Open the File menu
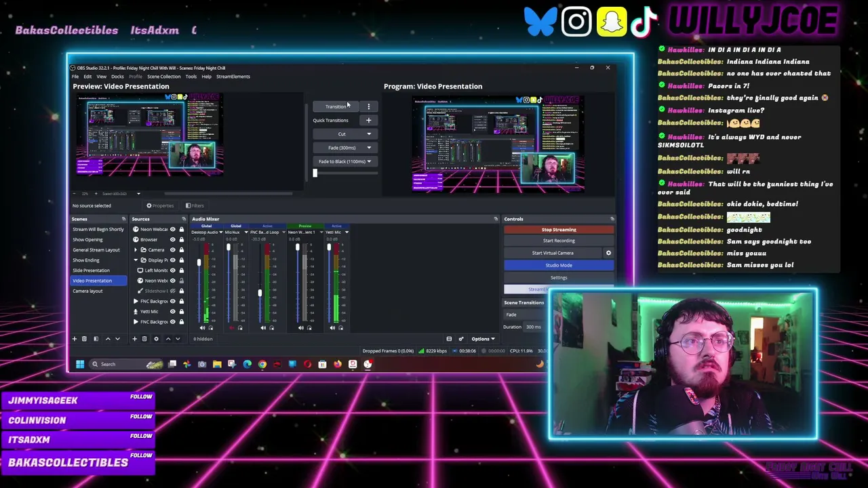This screenshot has width=868, height=488. tap(75, 77)
